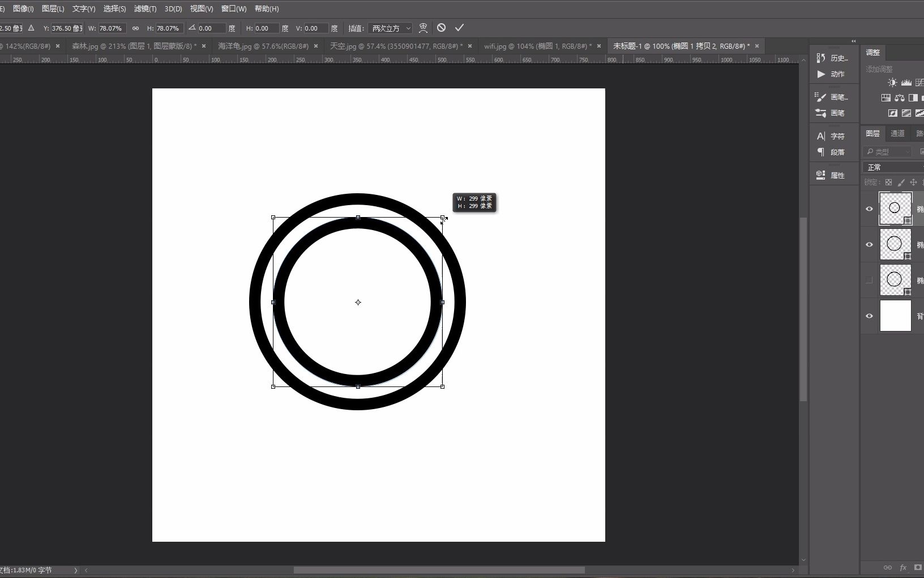Commit the transform with the checkmark icon
This screenshot has height=578, width=924.
[459, 28]
